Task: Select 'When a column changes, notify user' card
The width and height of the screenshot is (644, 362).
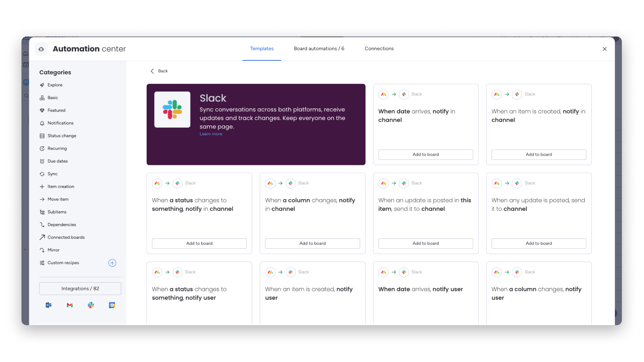Action: click(x=539, y=293)
